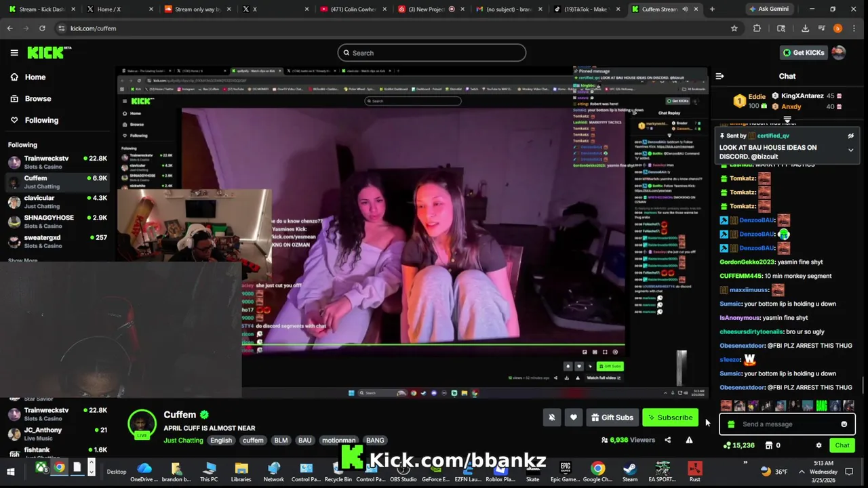This screenshot has height=488, width=868.
Task: Open the emoji picker in chat input
Action: 844,424
